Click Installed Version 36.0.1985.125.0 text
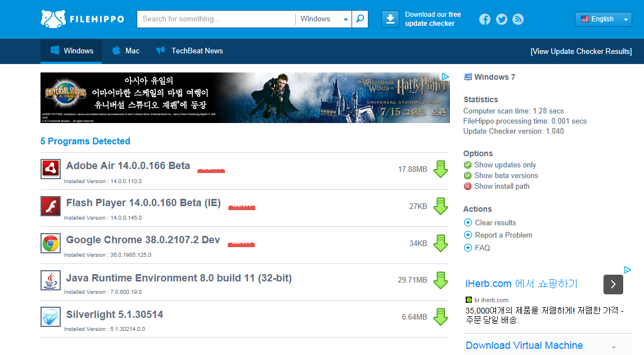Viewport: 644px width, 355px height. click(x=107, y=255)
